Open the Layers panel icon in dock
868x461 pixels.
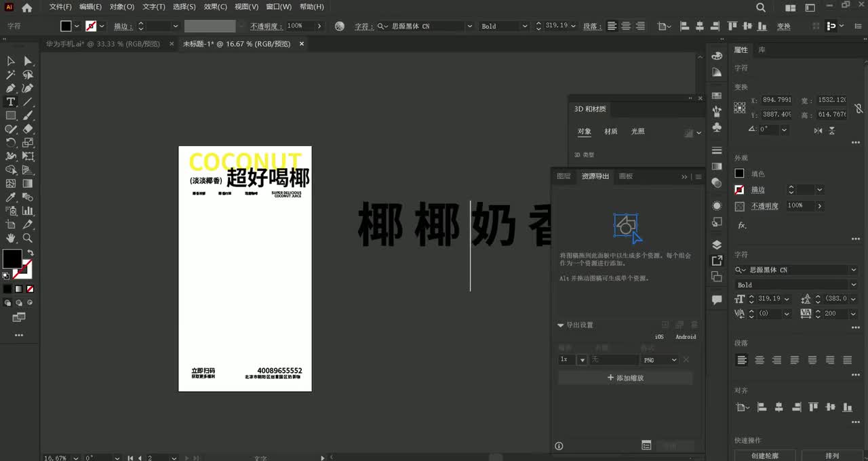coord(717,245)
